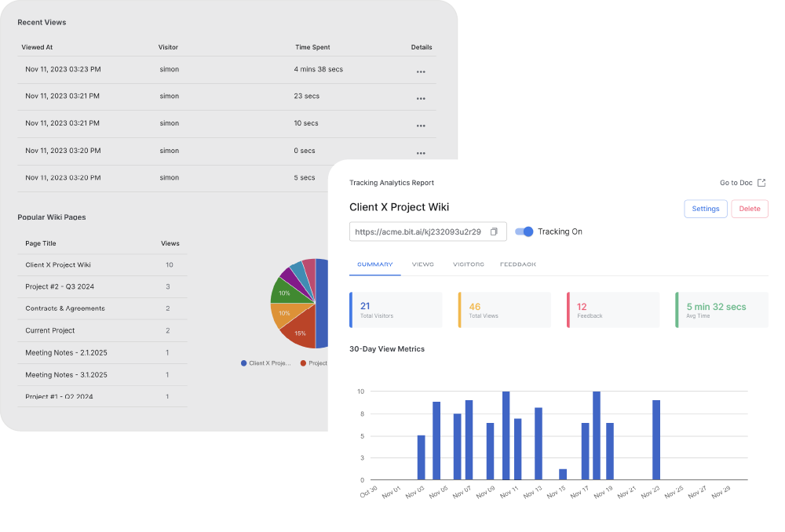The image size is (785, 532).
Task: Switch to the Views tab
Action: tap(423, 264)
